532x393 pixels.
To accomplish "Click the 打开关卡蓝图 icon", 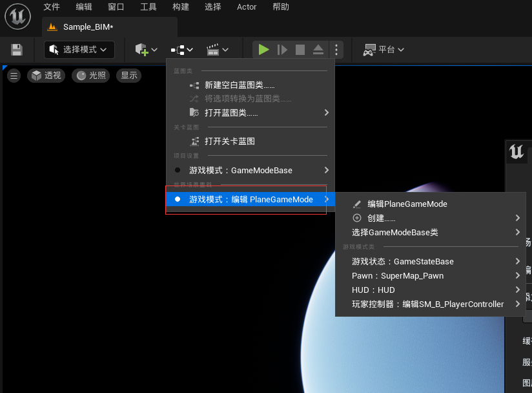I will point(195,142).
